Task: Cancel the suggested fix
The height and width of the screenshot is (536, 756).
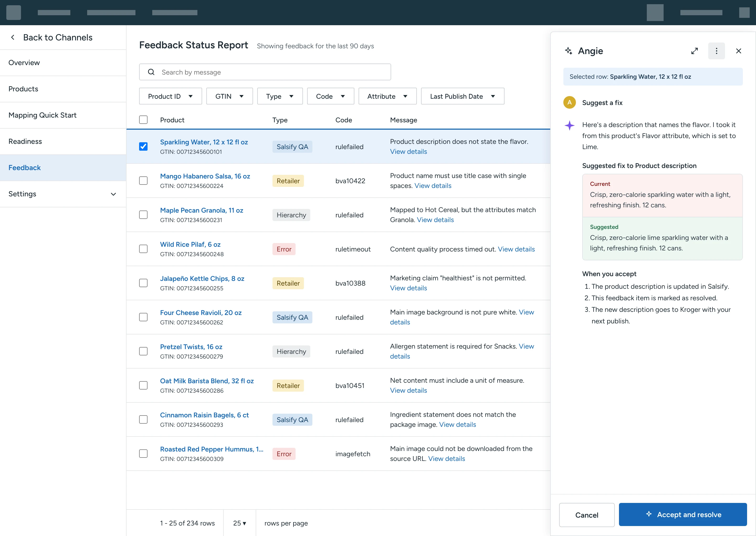Action: tap(586, 515)
